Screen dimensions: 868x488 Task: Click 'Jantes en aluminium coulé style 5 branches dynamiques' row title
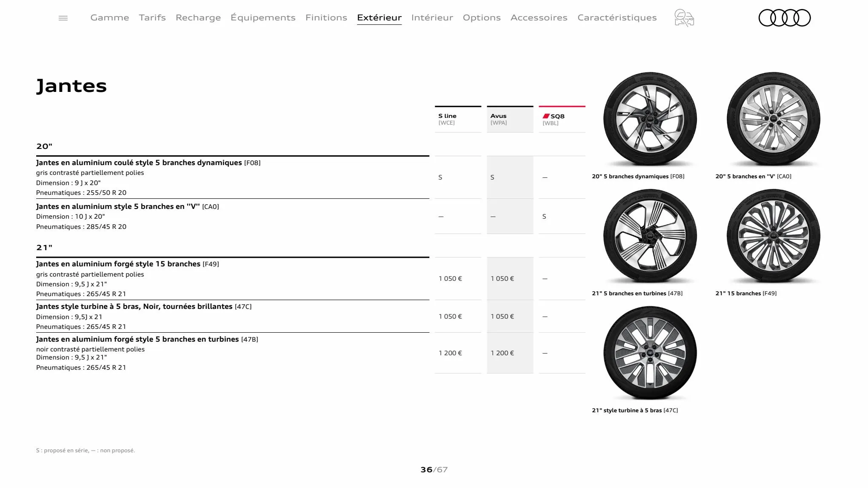(148, 163)
